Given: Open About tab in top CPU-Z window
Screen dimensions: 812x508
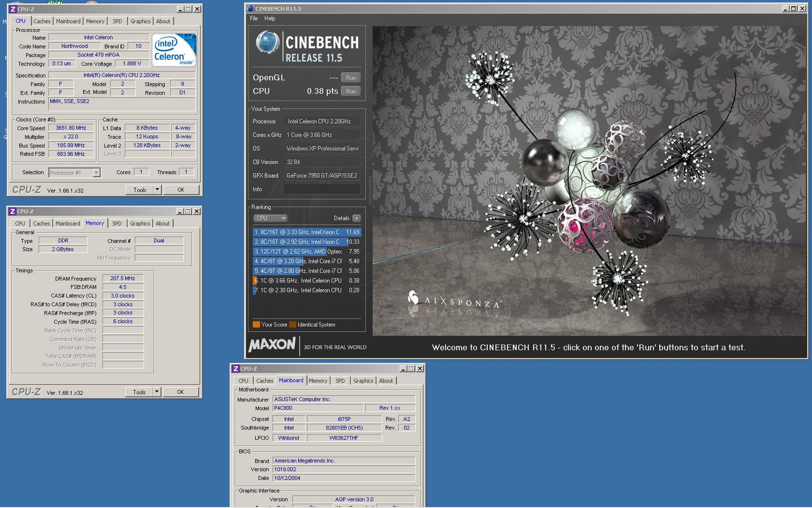Looking at the screenshot, I should (x=163, y=21).
